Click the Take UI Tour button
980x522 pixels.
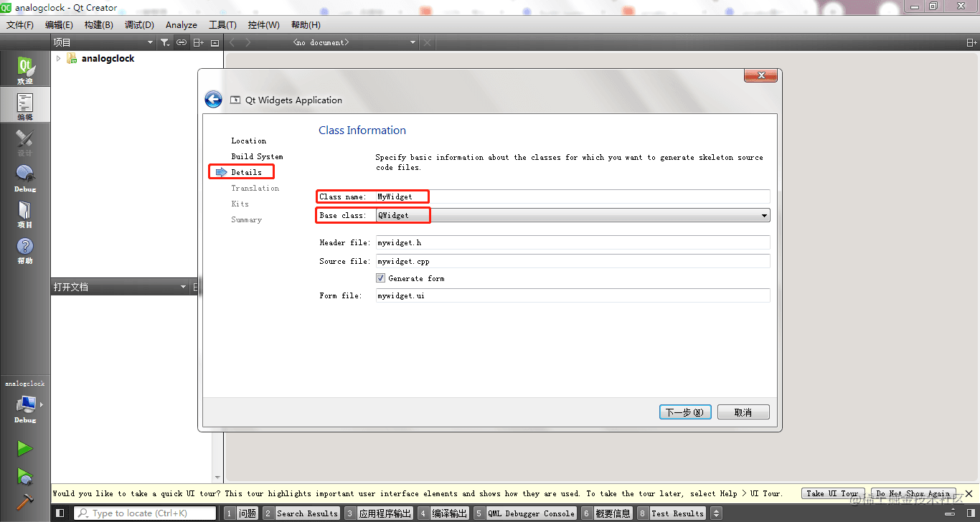[x=832, y=493]
